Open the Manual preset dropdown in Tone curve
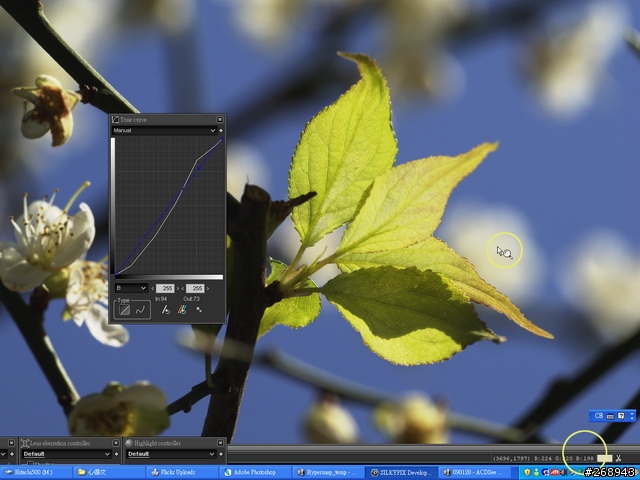640x480 pixels. pos(164,131)
